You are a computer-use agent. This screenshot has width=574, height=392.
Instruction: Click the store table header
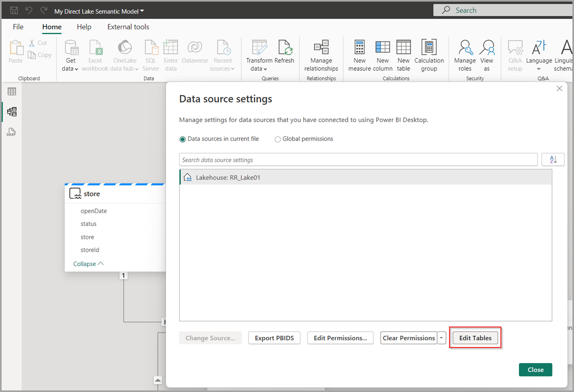pyautogui.click(x=115, y=194)
